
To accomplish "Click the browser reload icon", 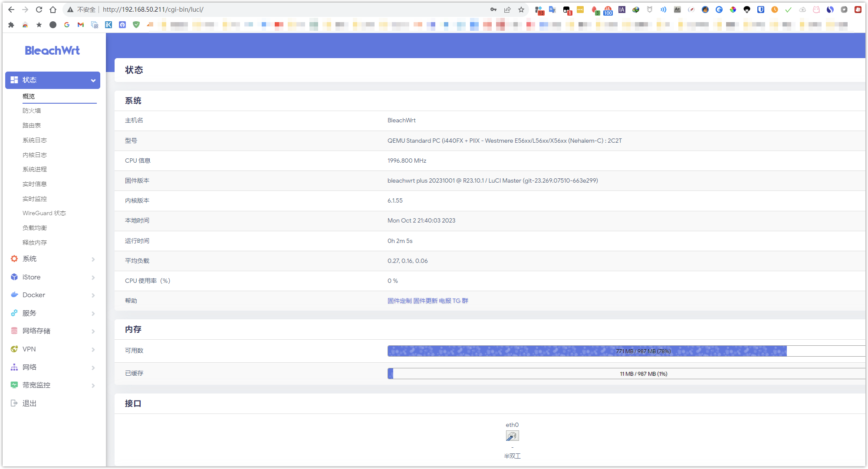I will [39, 10].
